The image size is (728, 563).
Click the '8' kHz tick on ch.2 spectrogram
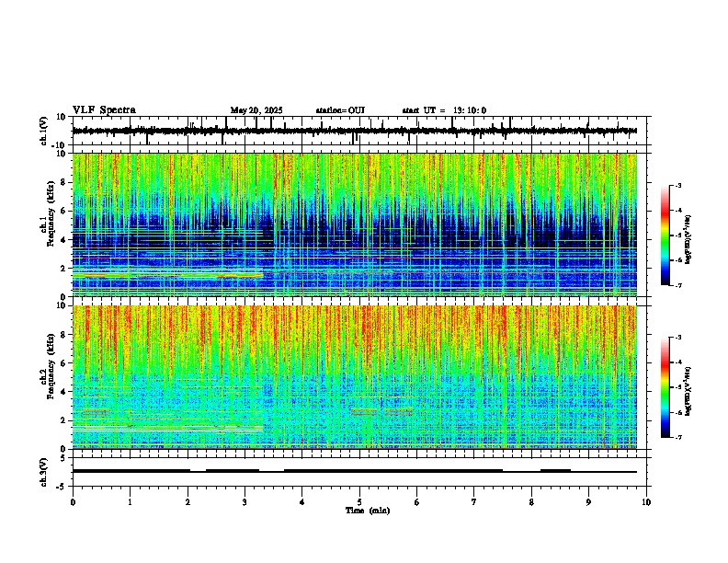click(x=64, y=335)
